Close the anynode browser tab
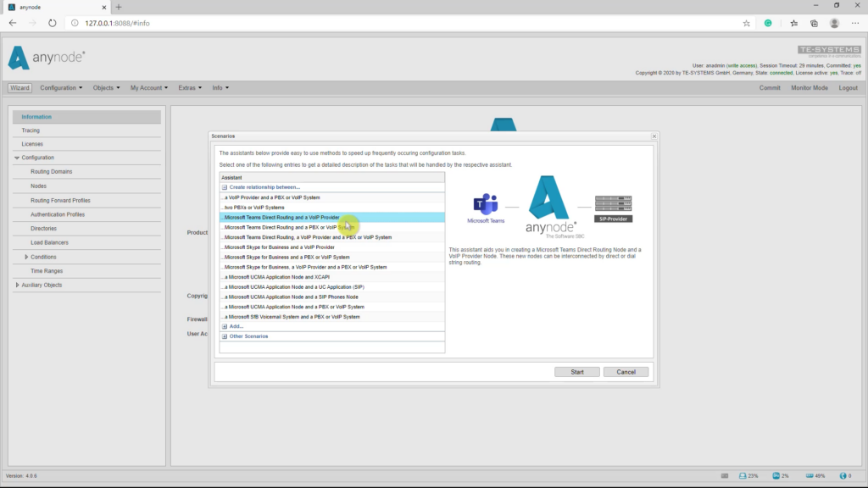Image resolution: width=868 pixels, height=488 pixels. coord(103,7)
